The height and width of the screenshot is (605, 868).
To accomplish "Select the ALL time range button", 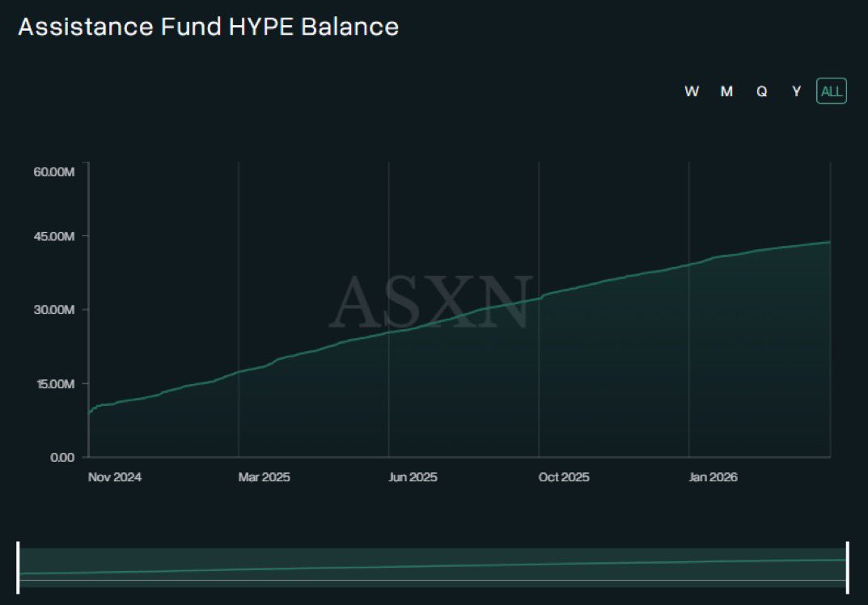I will [832, 91].
